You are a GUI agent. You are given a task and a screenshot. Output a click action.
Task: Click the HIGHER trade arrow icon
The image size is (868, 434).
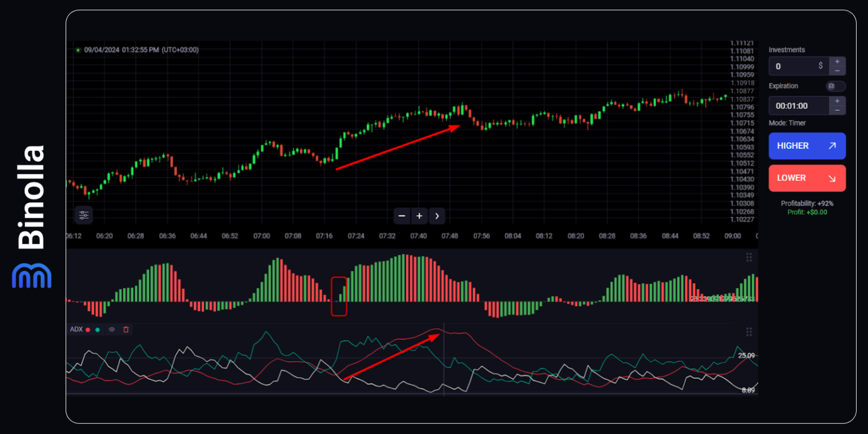pyautogui.click(x=832, y=146)
